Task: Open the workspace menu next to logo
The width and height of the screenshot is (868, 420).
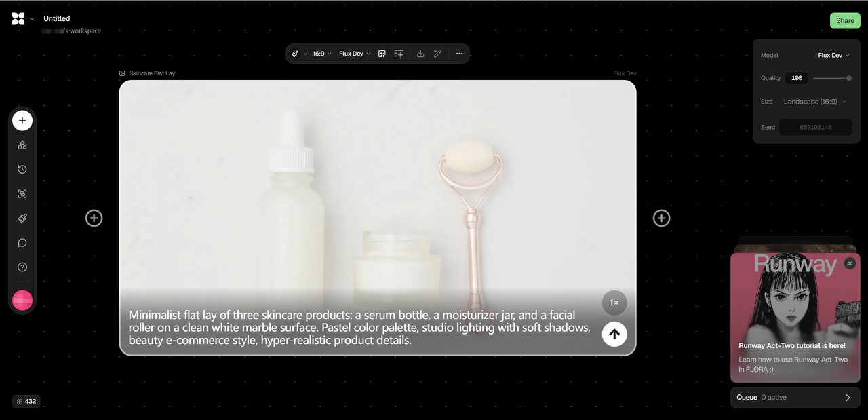Action: point(32,19)
